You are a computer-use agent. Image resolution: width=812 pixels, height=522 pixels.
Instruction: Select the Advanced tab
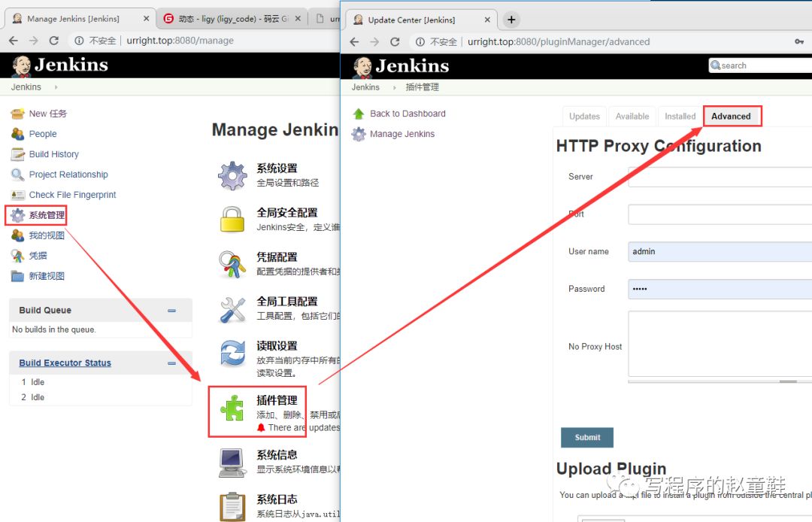(731, 117)
